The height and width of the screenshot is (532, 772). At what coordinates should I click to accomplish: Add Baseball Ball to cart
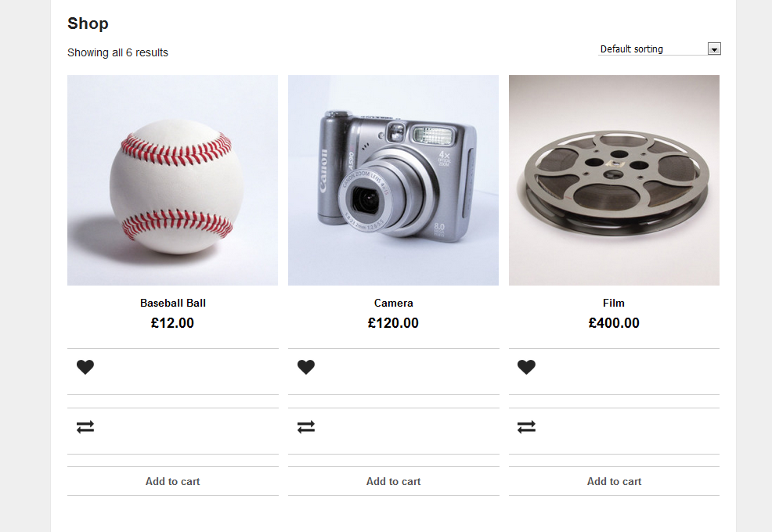click(x=173, y=482)
